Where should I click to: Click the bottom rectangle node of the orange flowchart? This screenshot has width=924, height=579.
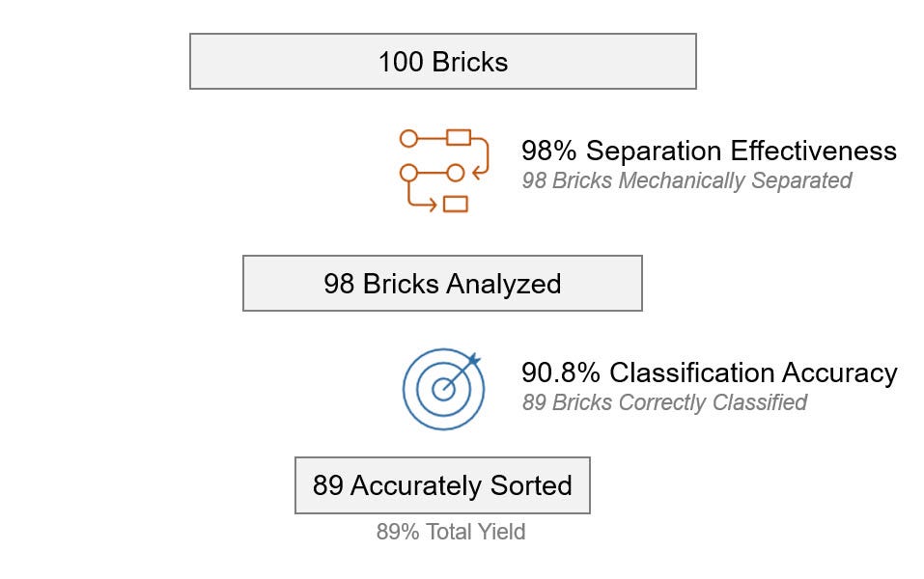pyautogui.click(x=455, y=204)
